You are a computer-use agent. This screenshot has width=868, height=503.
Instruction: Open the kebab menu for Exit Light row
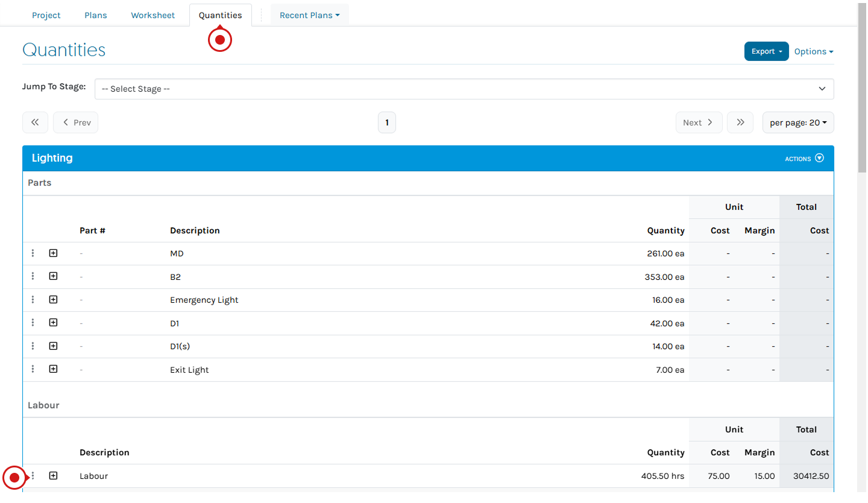33,369
